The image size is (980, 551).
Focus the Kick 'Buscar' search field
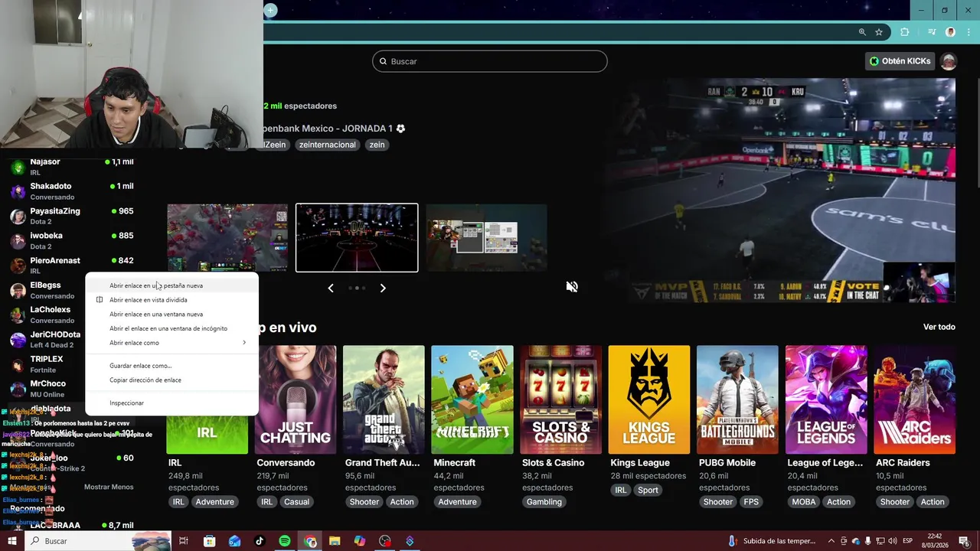(x=490, y=61)
